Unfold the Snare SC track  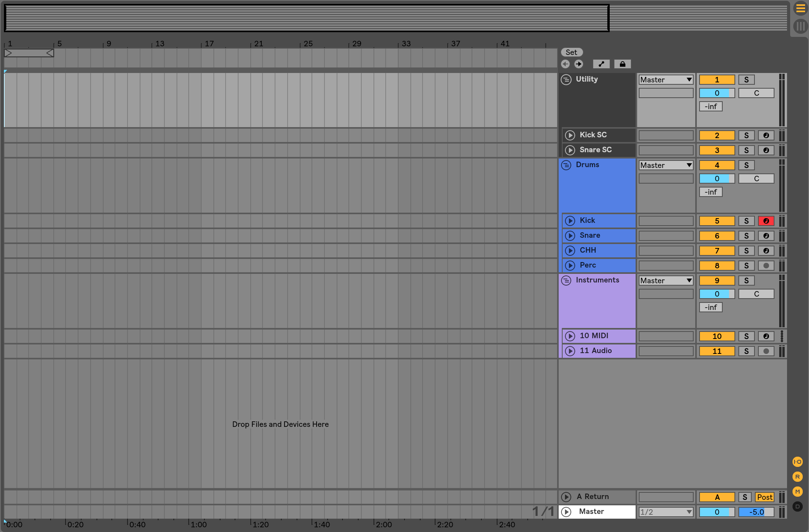point(570,150)
